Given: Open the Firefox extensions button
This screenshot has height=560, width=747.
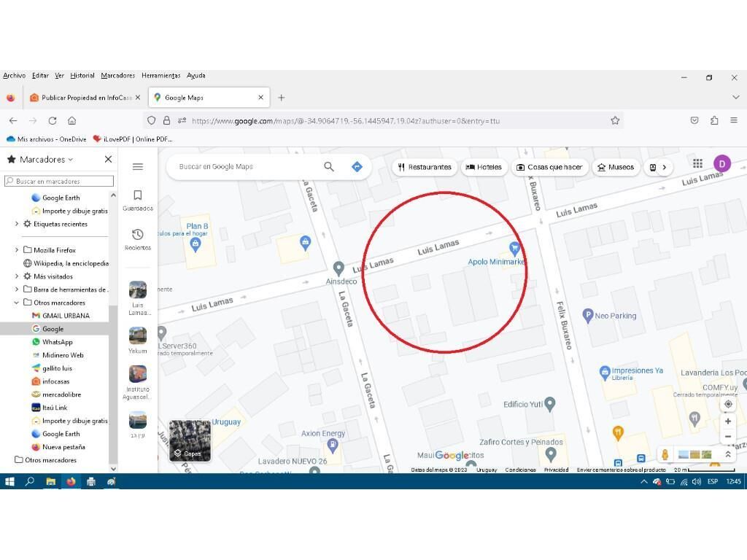Looking at the screenshot, I should [714, 120].
